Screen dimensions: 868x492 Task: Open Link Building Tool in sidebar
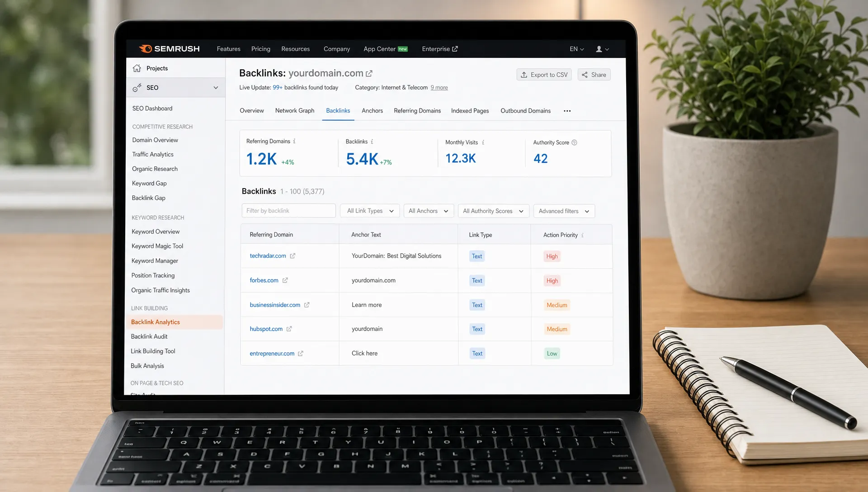(x=153, y=351)
